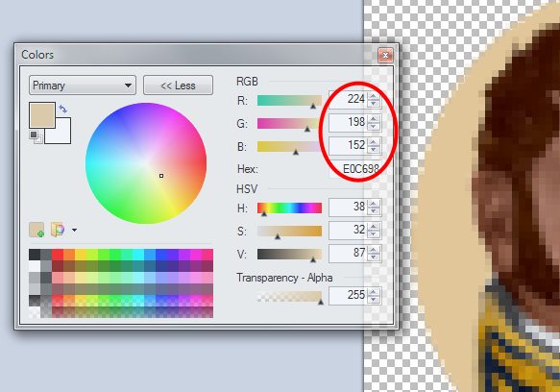The image size is (560, 392).
Task: Click the S saturation slider
Action: 290,231
